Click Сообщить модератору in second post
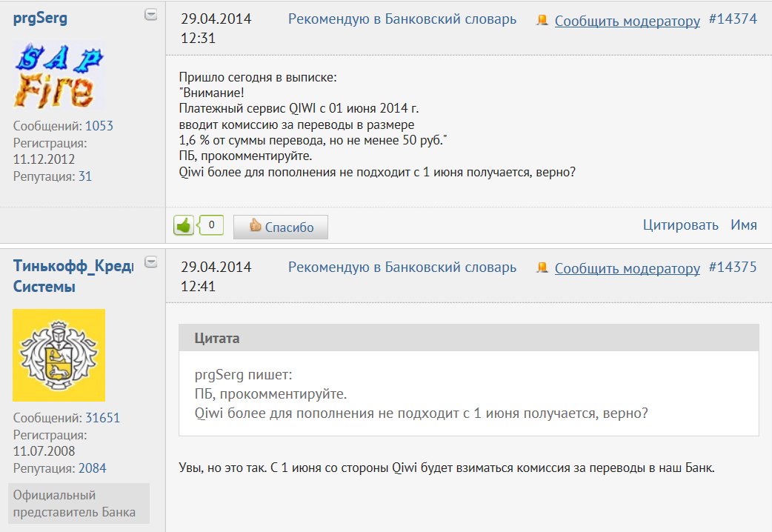The width and height of the screenshot is (772, 532). point(627,268)
